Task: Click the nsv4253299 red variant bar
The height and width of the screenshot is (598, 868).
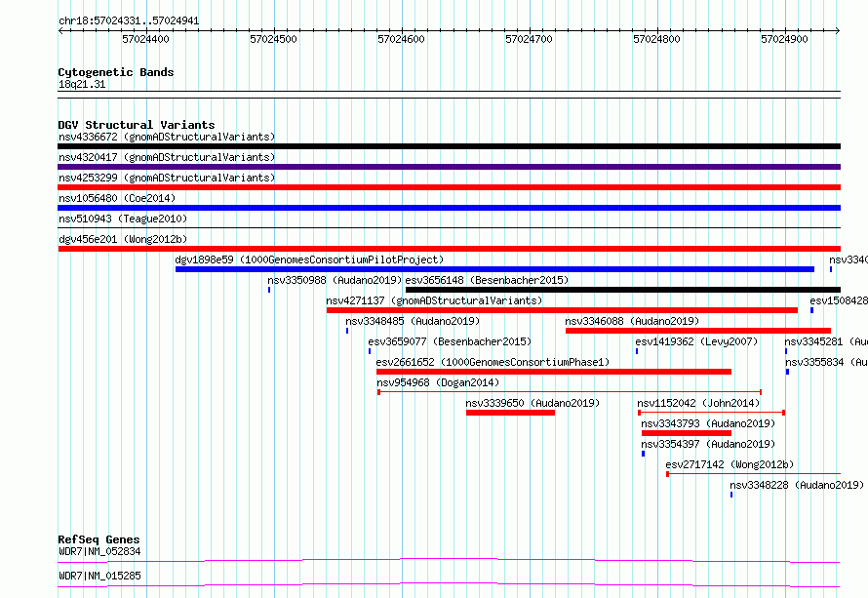Action: (449, 187)
